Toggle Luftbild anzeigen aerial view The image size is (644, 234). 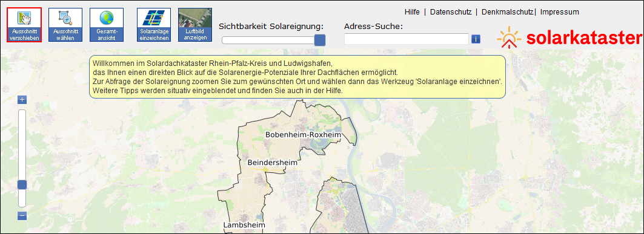(x=195, y=25)
